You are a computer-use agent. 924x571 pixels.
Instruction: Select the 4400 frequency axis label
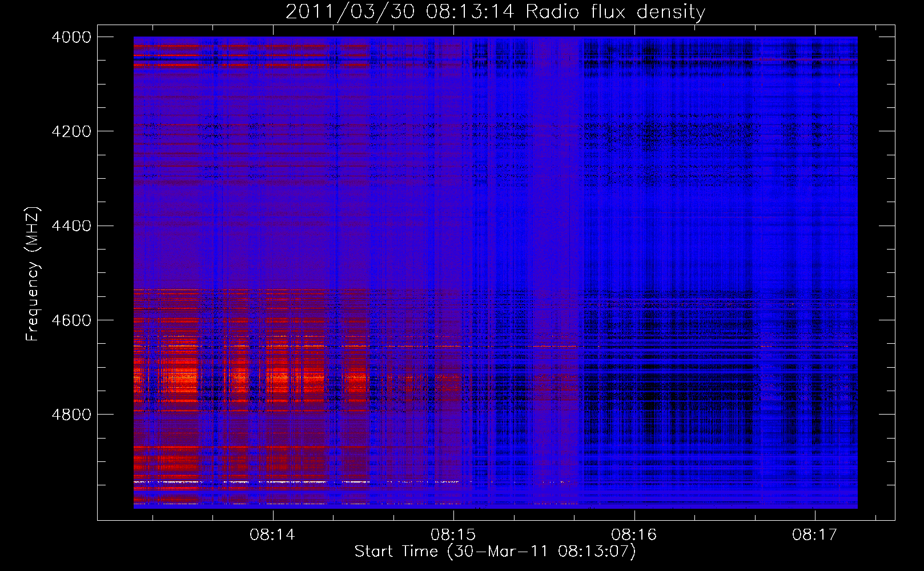tap(71, 226)
